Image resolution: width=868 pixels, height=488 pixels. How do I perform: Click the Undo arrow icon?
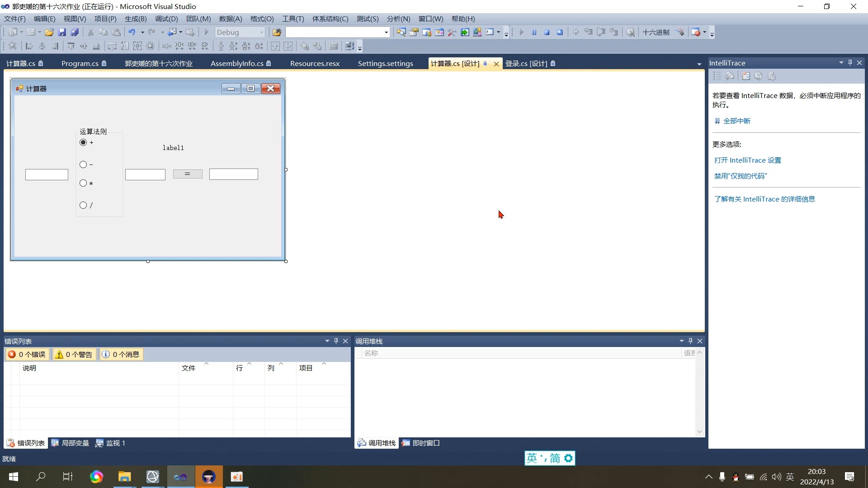(132, 32)
